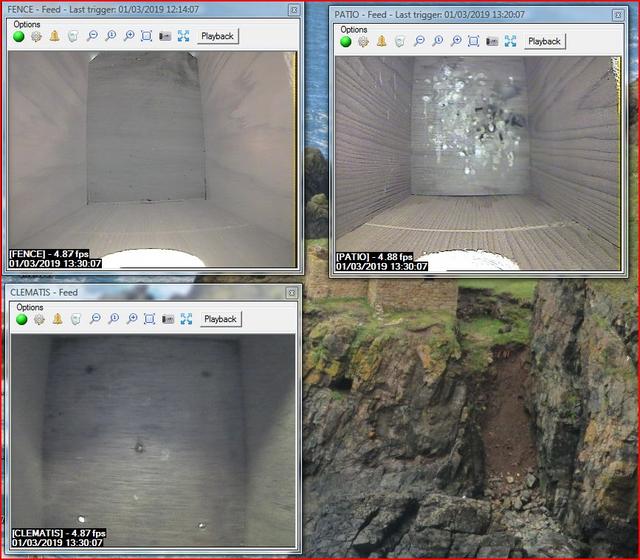Click the gray camera-device icon in FENCE toolbar
The image size is (640, 560).
[x=165, y=36]
